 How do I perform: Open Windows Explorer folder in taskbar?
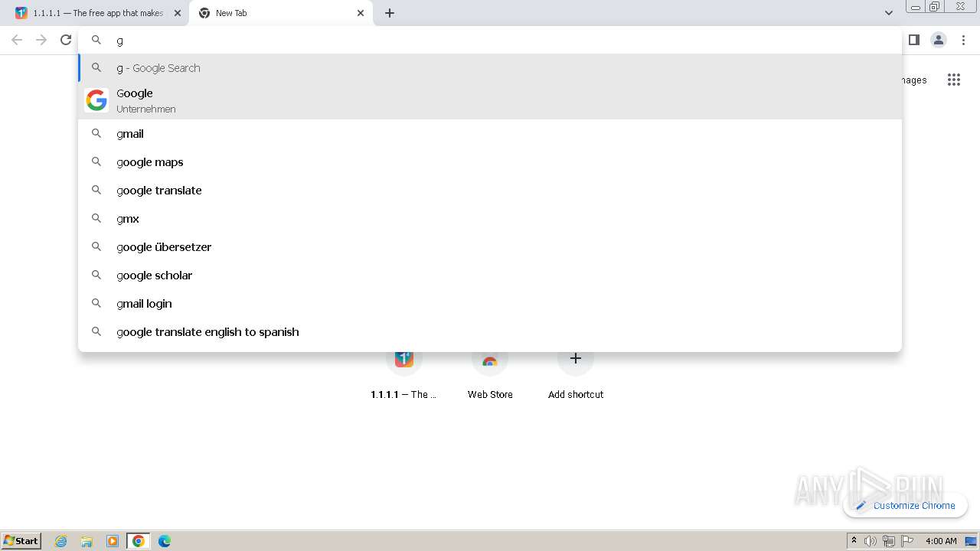(87, 541)
